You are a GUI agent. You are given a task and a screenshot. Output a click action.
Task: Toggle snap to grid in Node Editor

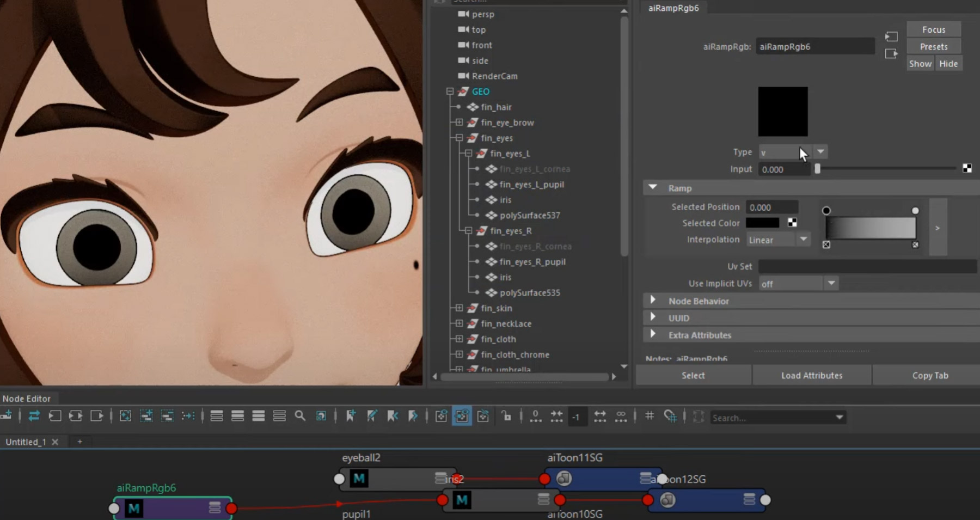pos(671,417)
